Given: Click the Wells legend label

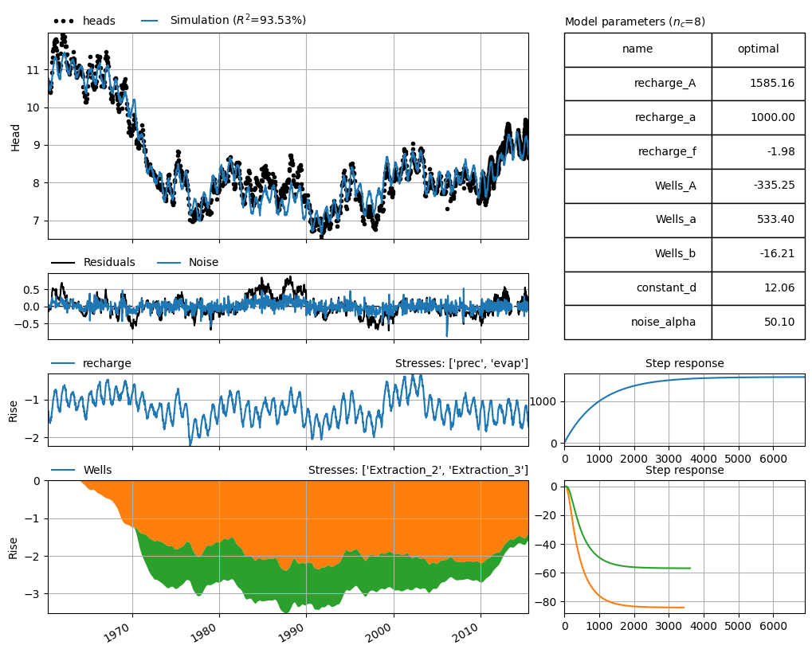Looking at the screenshot, I should coord(81,470).
